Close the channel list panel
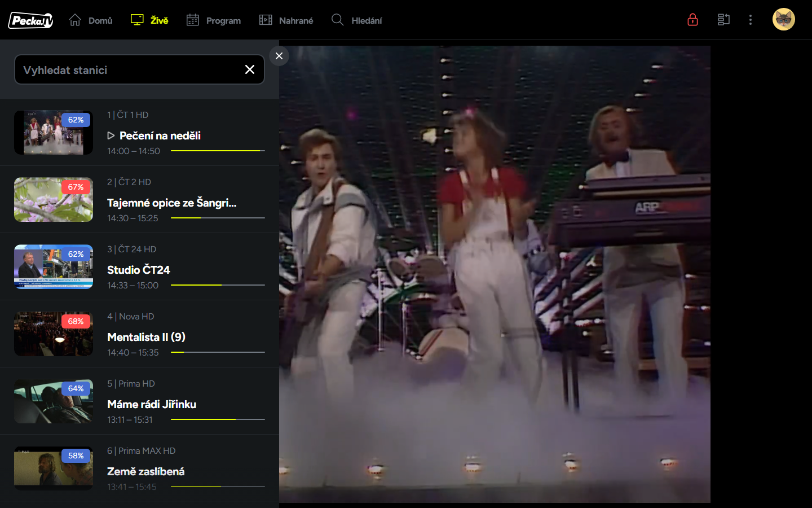 [279, 56]
